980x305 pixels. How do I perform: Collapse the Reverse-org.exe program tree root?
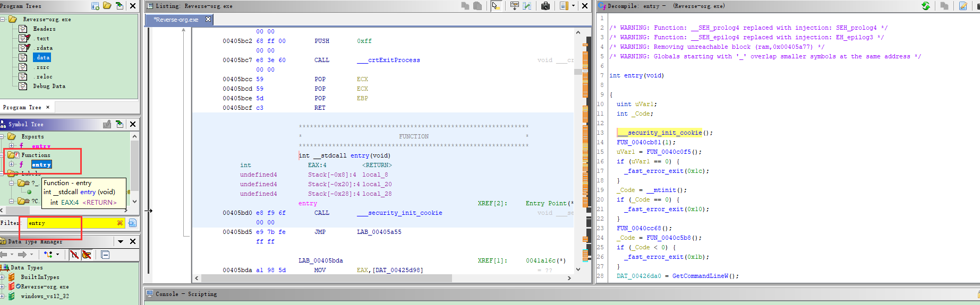pyautogui.click(x=3, y=19)
